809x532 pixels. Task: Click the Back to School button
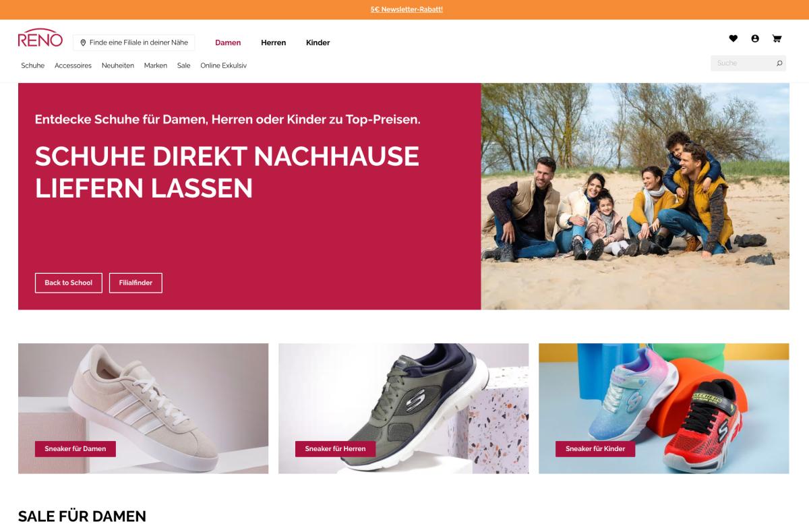[x=68, y=283]
